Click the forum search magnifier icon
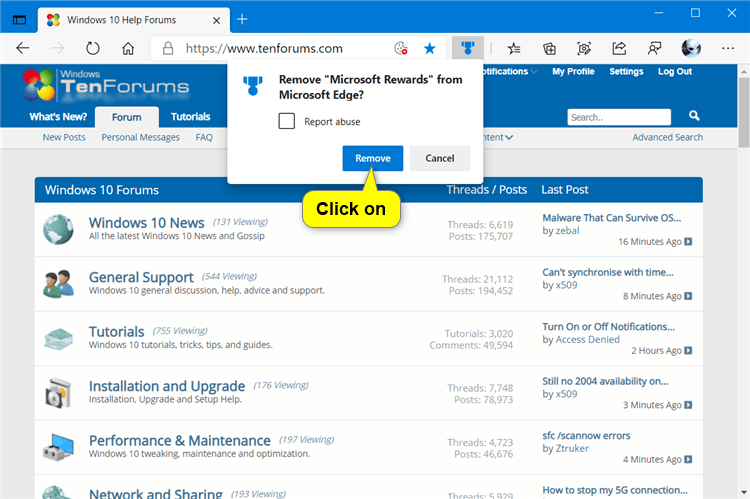 (694, 116)
